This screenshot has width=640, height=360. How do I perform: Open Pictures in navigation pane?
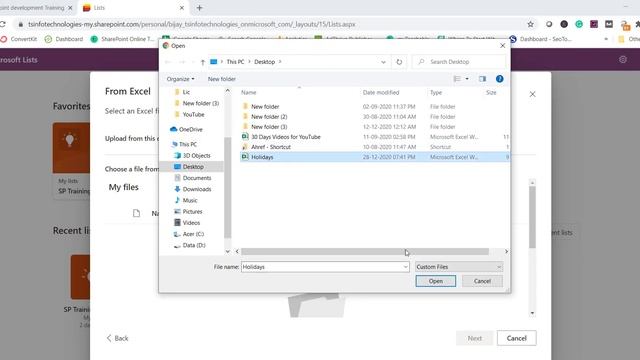point(188,211)
